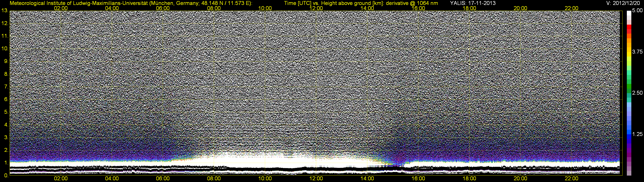
Task: Click the 18:00 label on the top time axis
Action: (469, 8)
